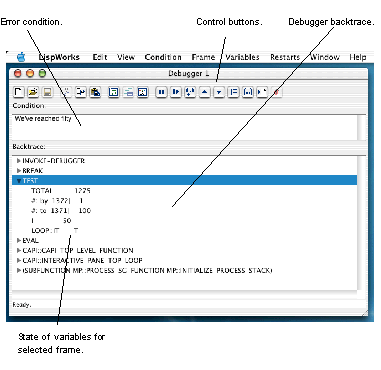Click the copy icon in the toolbar
The image size is (381, 370).
tap(81, 92)
